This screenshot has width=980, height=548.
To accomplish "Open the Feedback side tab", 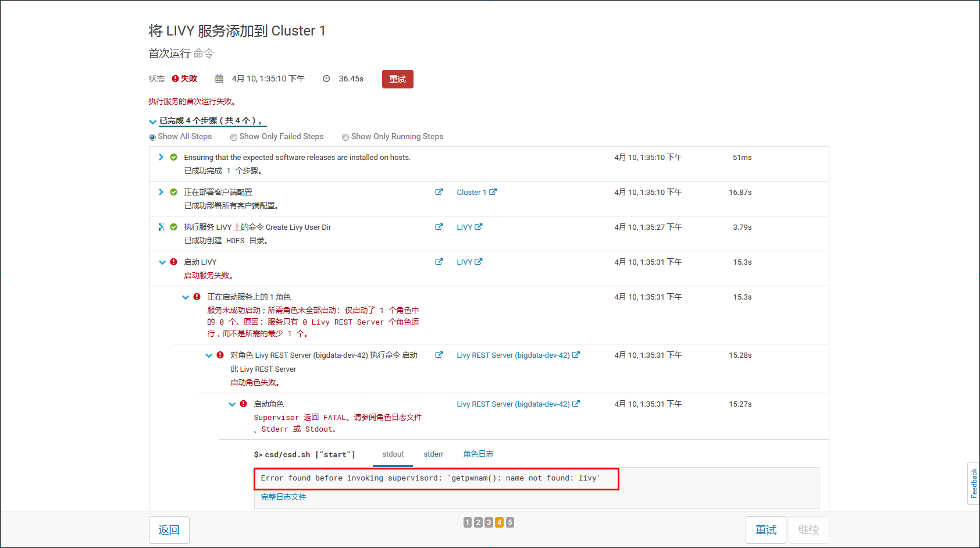I will (x=974, y=483).
